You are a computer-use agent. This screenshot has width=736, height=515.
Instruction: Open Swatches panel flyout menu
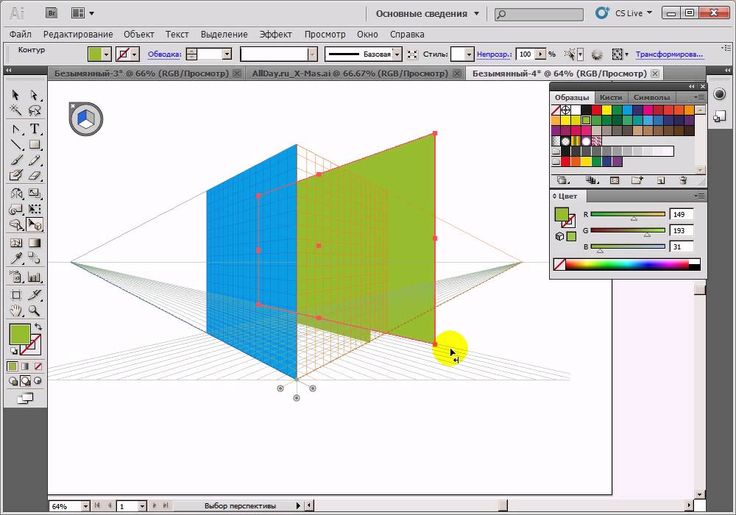tap(698, 97)
